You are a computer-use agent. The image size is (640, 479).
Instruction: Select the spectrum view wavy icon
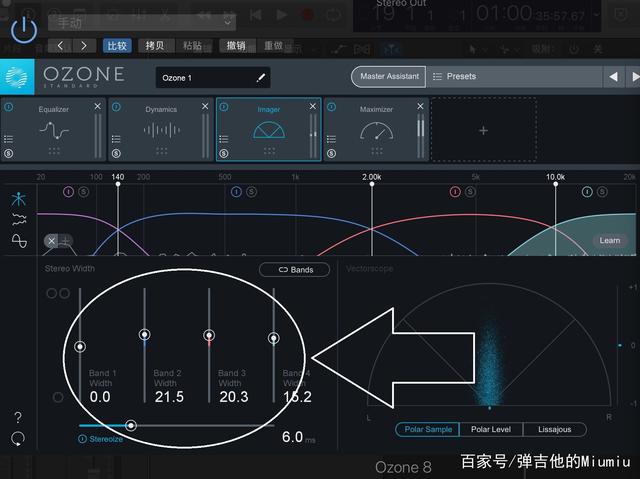(x=19, y=219)
